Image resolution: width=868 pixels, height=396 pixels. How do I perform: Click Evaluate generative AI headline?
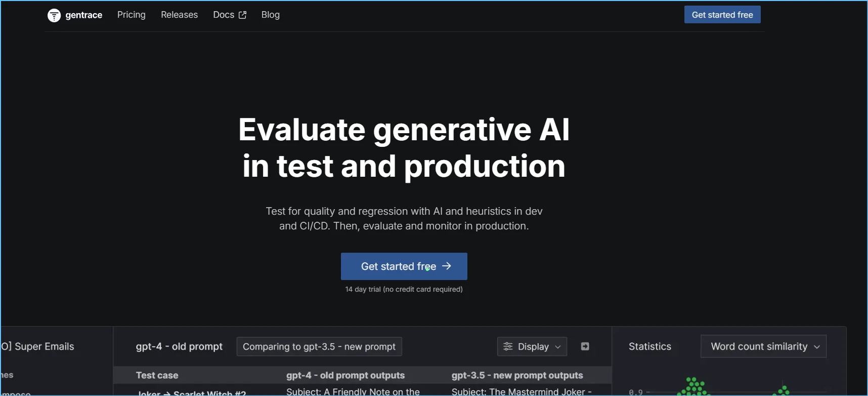pos(404,147)
